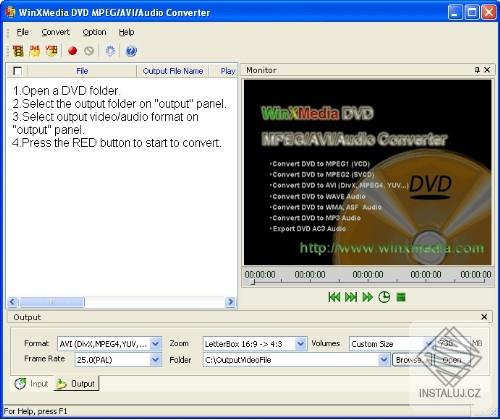Click the volume size MB input field
The image size is (500, 420).
453,344
